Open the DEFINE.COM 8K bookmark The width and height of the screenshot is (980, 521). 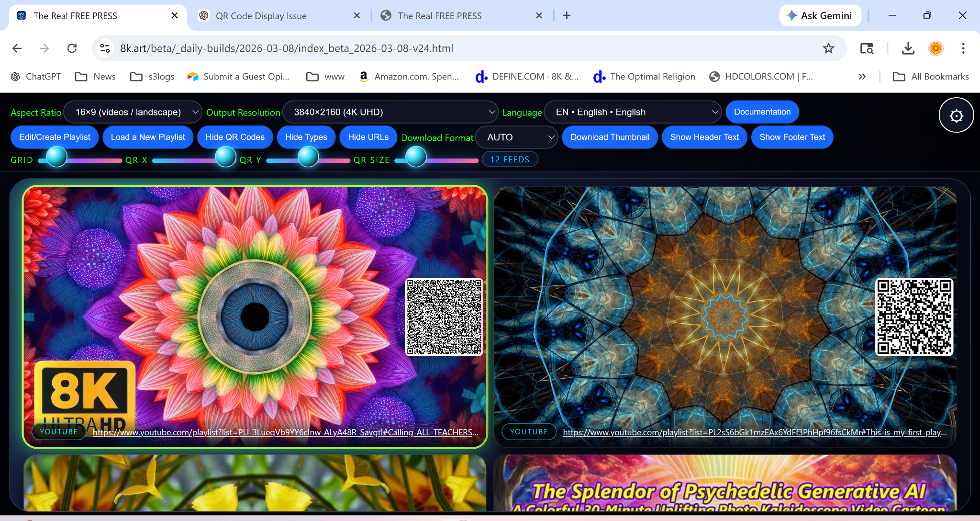pos(527,77)
